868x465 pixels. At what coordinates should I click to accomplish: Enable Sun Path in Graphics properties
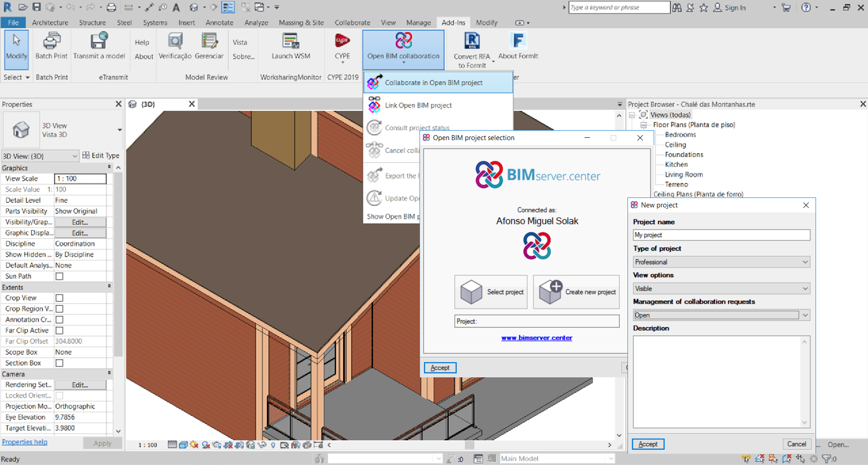pos(59,276)
